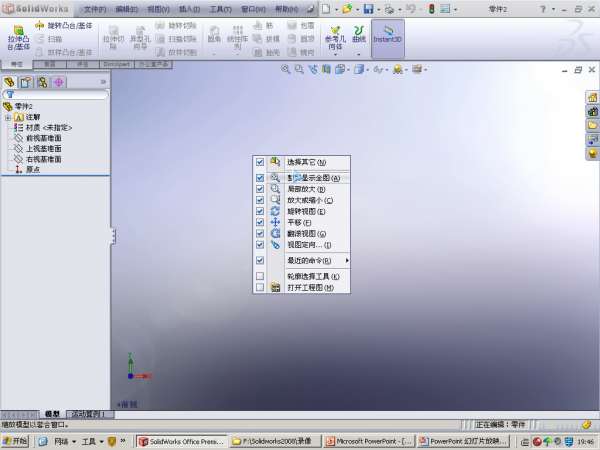The image size is (600, 450).
Task: Click the FeatureManager filter input field
Action: [x=55, y=94]
